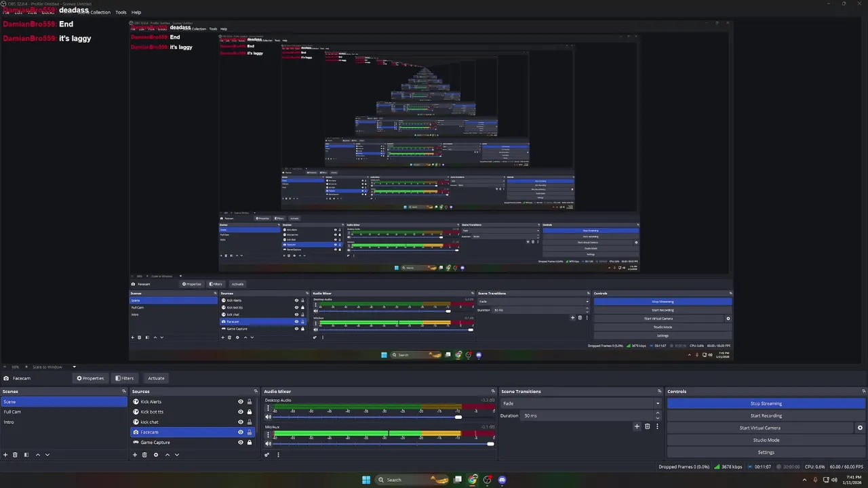Open Discord from the taskbar

coord(502,480)
